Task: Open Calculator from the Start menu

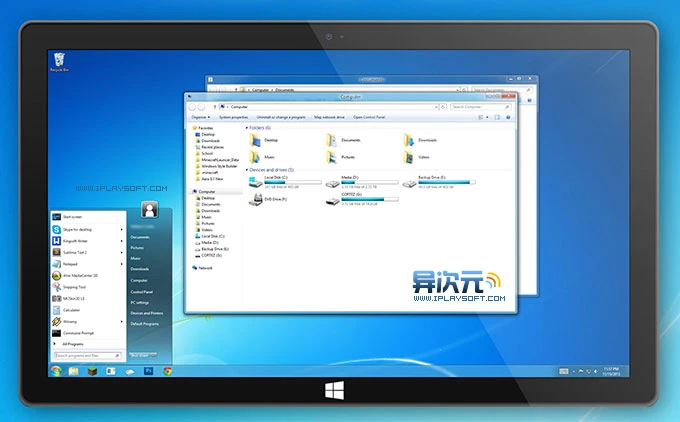Action: click(x=87, y=310)
